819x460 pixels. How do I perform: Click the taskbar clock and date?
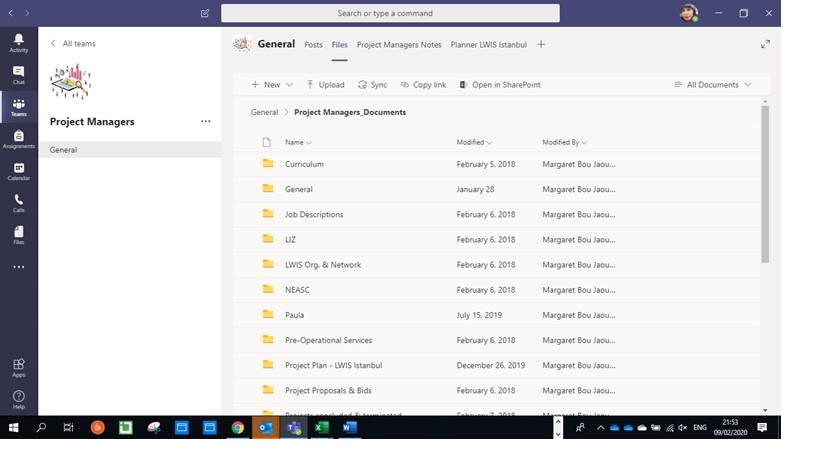click(x=730, y=427)
